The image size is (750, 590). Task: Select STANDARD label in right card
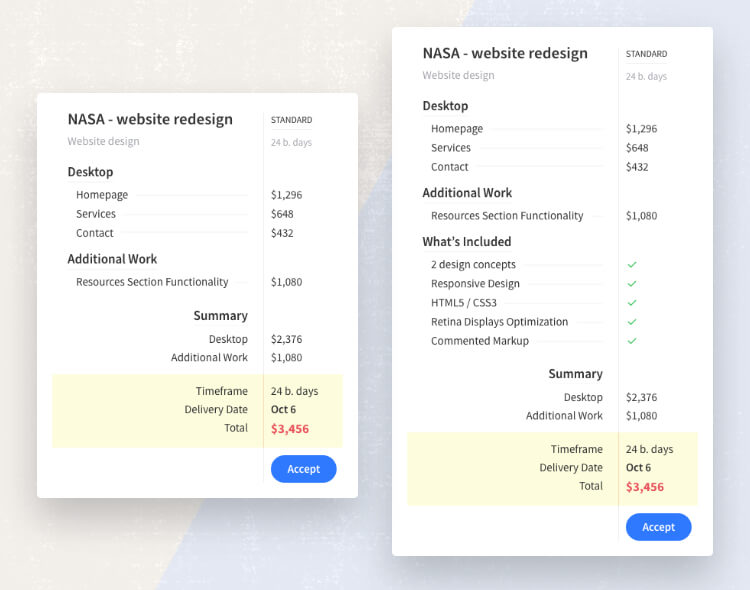coord(646,54)
